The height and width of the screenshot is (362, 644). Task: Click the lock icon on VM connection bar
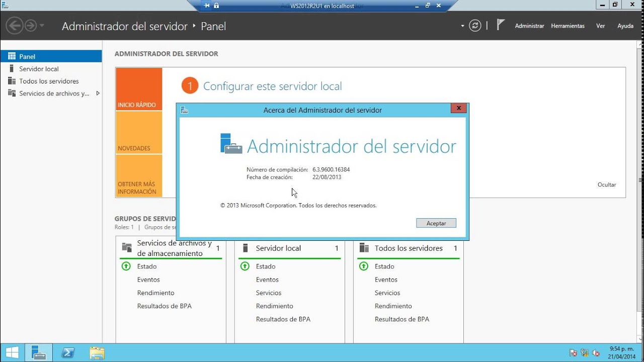(216, 6)
